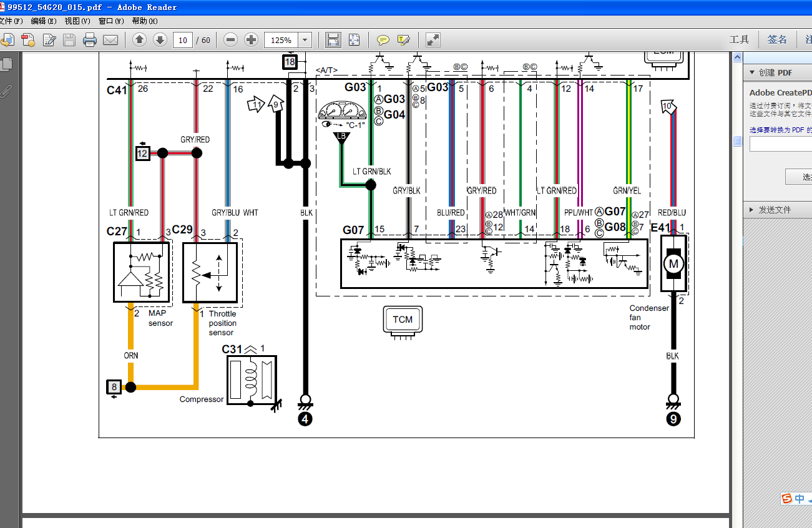Click the E41 connector label
812x528 pixels.
(x=661, y=228)
